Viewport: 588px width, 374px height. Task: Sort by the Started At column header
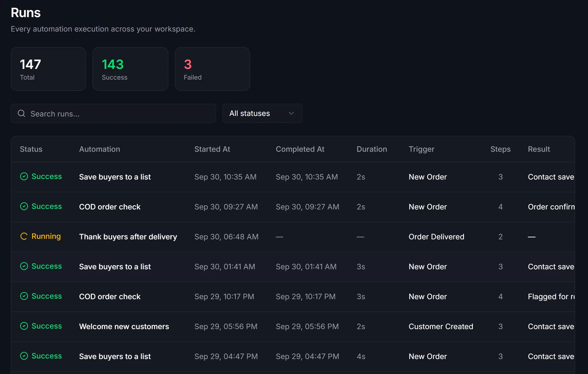212,149
